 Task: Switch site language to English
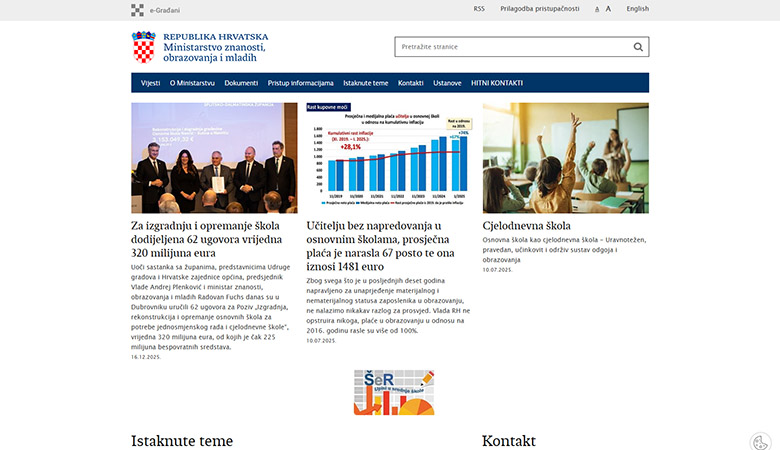(637, 9)
